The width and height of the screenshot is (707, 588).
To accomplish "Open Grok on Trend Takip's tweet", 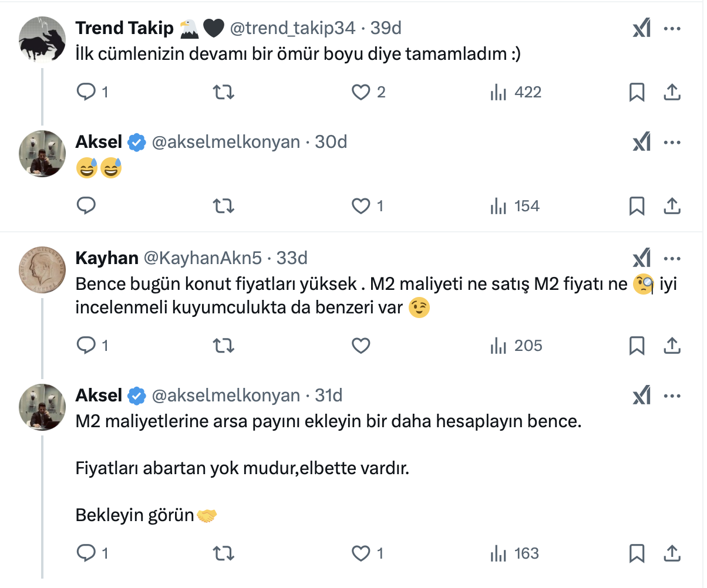I will coord(642,28).
